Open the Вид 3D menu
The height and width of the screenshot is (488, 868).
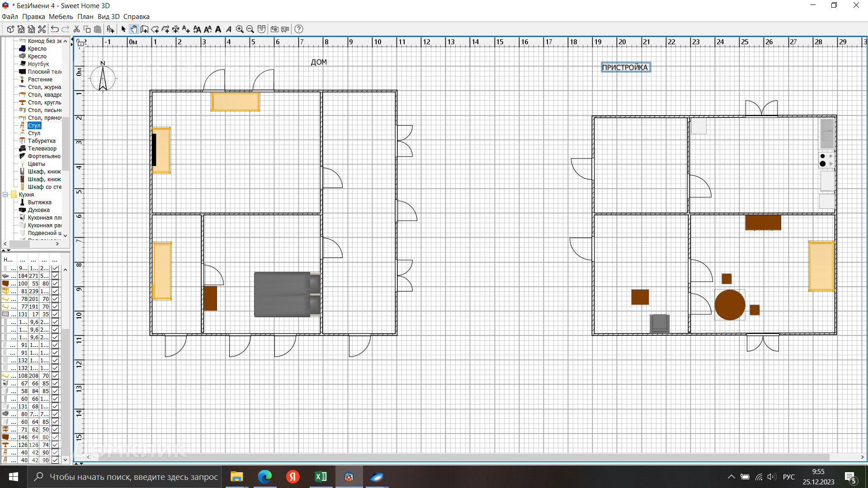coord(108,17)
